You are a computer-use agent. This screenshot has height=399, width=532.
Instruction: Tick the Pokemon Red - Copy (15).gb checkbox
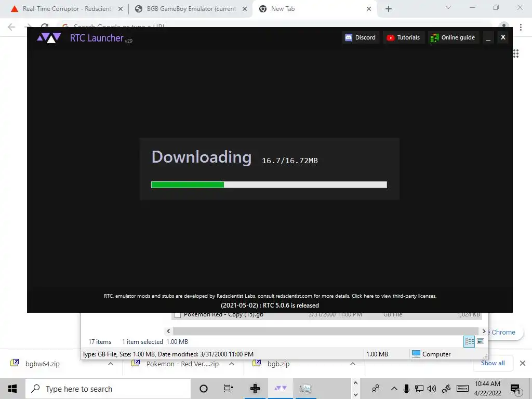pyautogui.click(x=178, y=315)
